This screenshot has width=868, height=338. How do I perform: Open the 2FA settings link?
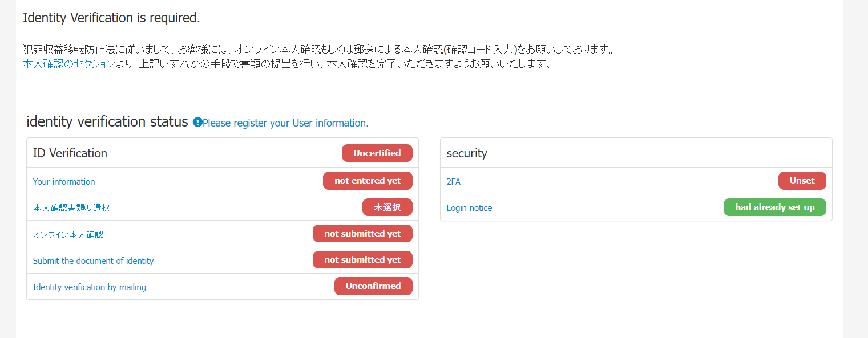point(454,181)
